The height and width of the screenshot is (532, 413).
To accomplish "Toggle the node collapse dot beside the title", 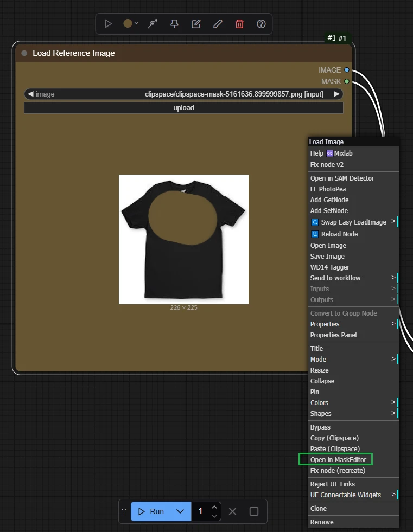I will 24,53.
